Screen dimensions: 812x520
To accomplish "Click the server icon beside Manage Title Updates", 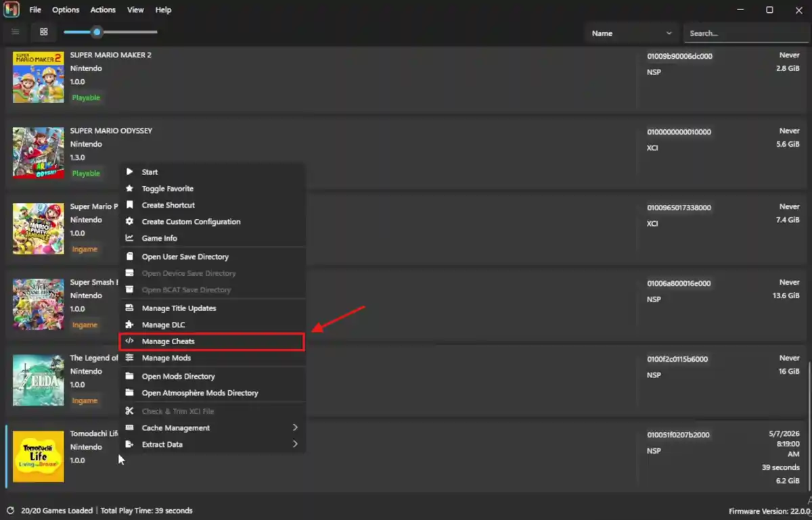I will 129,308.
